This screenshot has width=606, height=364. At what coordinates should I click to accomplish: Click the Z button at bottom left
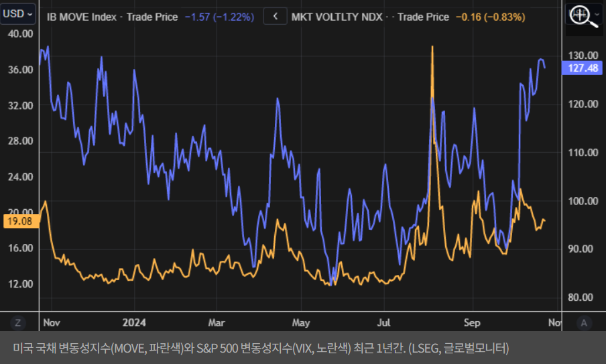coord(18,322)
